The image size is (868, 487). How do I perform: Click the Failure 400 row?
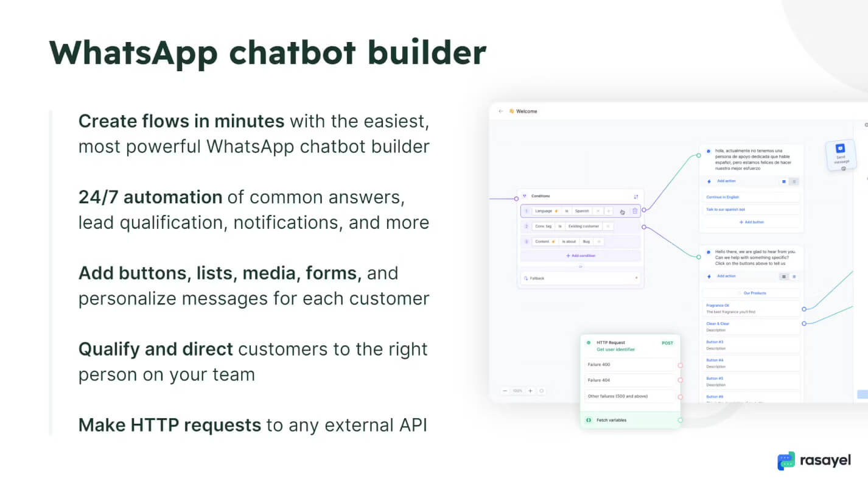(629, 365)
